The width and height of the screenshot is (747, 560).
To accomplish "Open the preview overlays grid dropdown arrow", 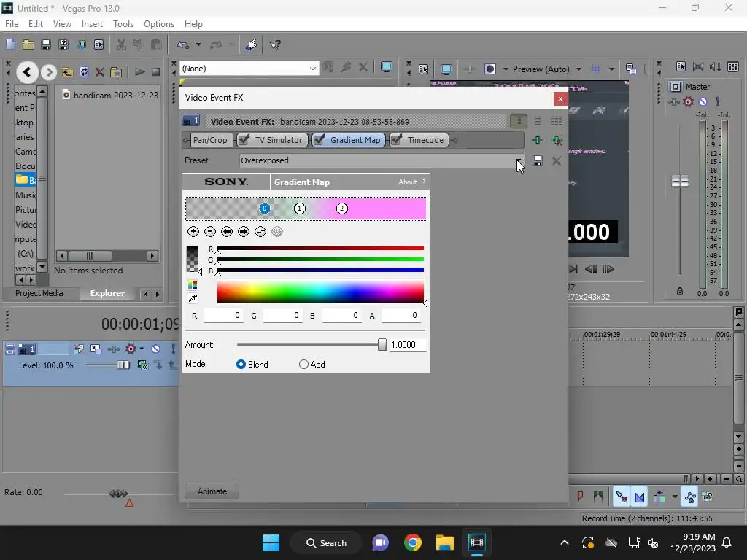I will click(611, 69).
